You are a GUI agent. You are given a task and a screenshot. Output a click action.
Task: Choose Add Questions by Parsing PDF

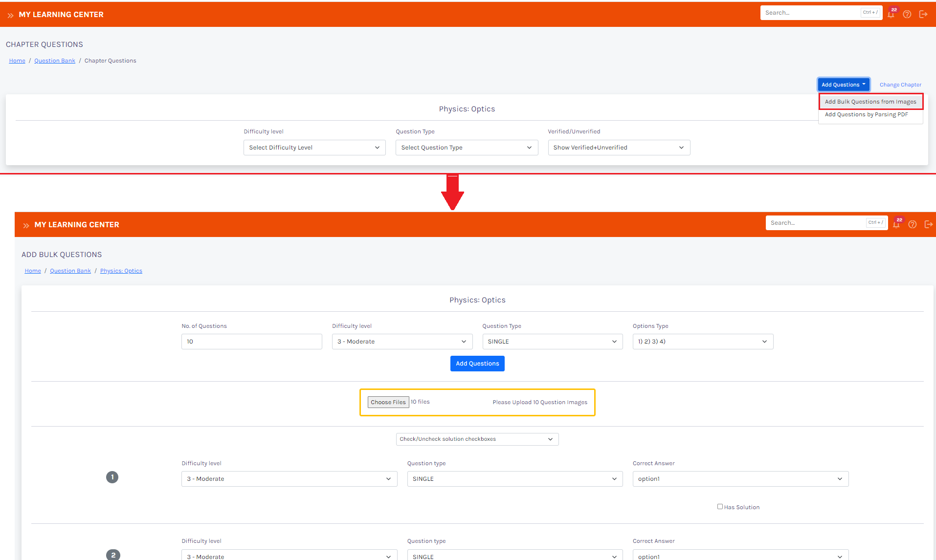(866, 114)
